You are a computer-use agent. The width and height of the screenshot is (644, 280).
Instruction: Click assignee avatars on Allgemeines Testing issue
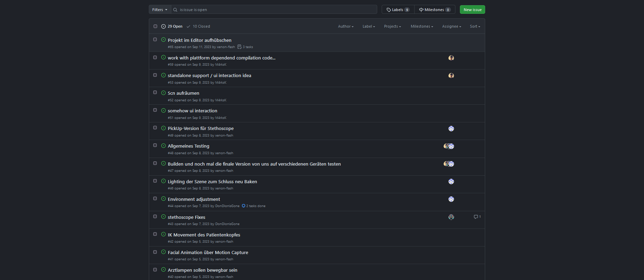tap(448, 146)
